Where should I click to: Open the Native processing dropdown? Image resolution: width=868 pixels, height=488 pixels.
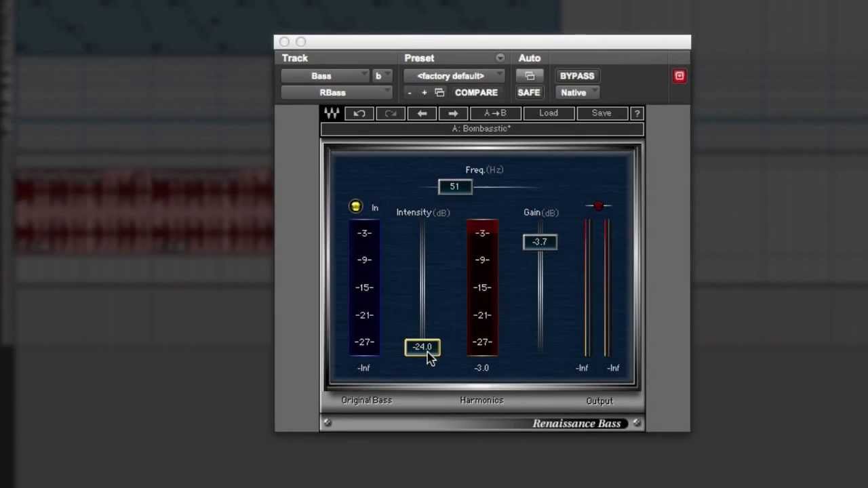pos(577,93)
